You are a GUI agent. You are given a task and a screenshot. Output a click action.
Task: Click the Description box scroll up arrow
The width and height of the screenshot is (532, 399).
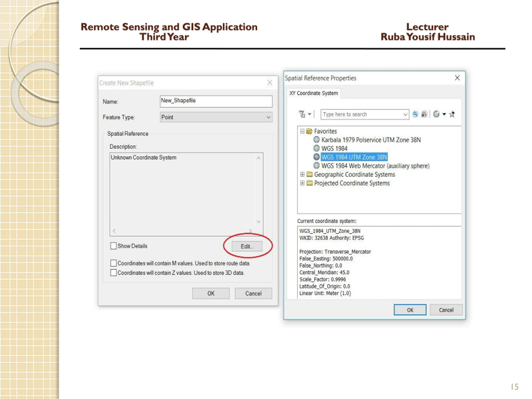coord(259,158)
